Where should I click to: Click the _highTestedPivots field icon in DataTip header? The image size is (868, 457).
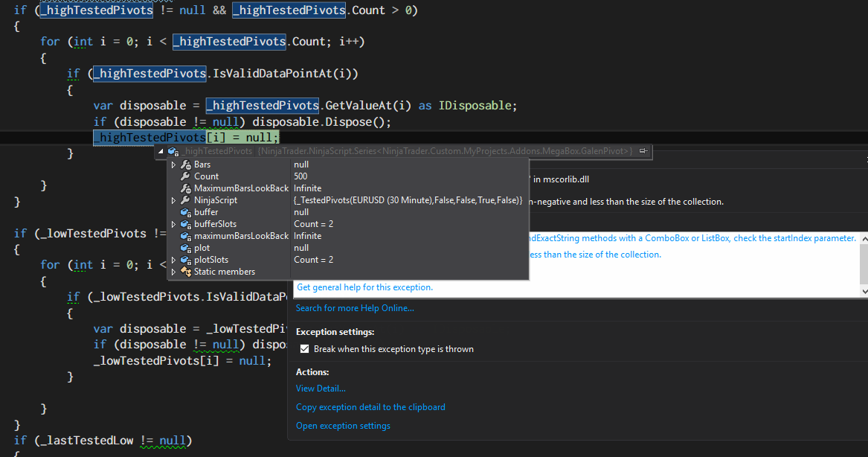(x=173, y=151)
